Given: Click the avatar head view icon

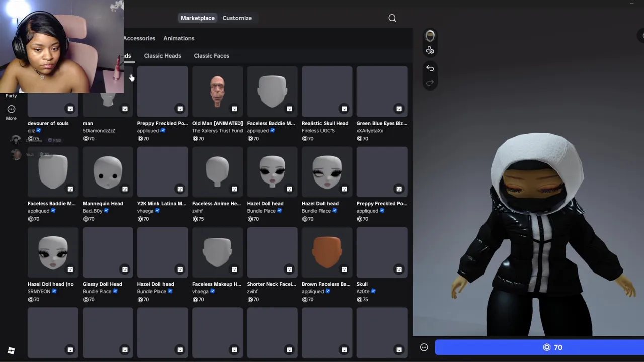Looking at the screenshot, I should [x=430, y=36].
